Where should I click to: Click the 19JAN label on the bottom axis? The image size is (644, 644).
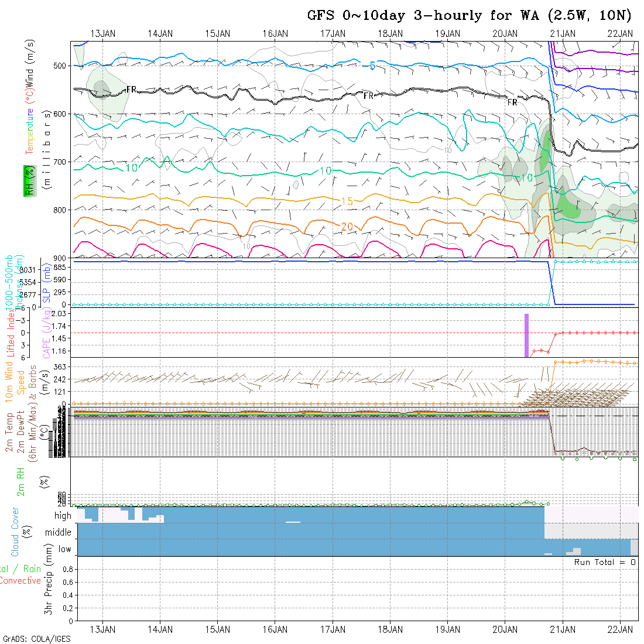tap(448, 629)
